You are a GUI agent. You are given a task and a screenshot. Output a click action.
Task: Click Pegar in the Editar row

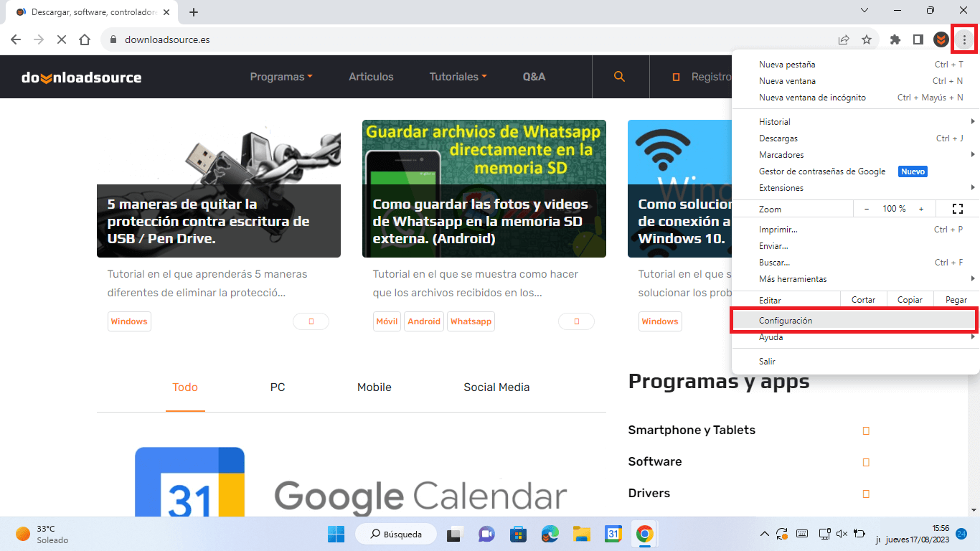coord(956,300)
